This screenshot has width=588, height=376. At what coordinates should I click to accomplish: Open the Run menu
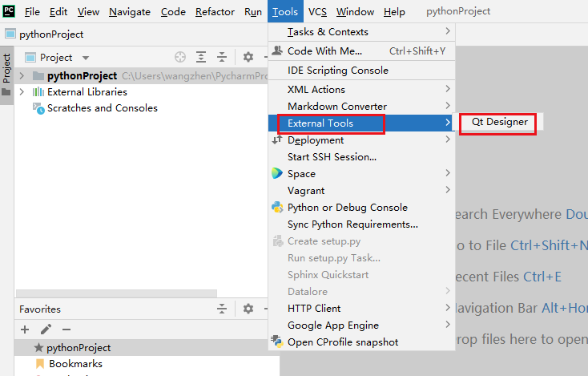click(x=253, y=12)
